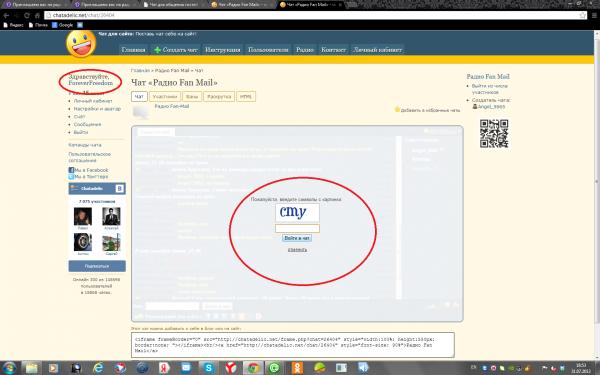
Task: Open the Twitter page icon link
Action: tap(71, 177)
